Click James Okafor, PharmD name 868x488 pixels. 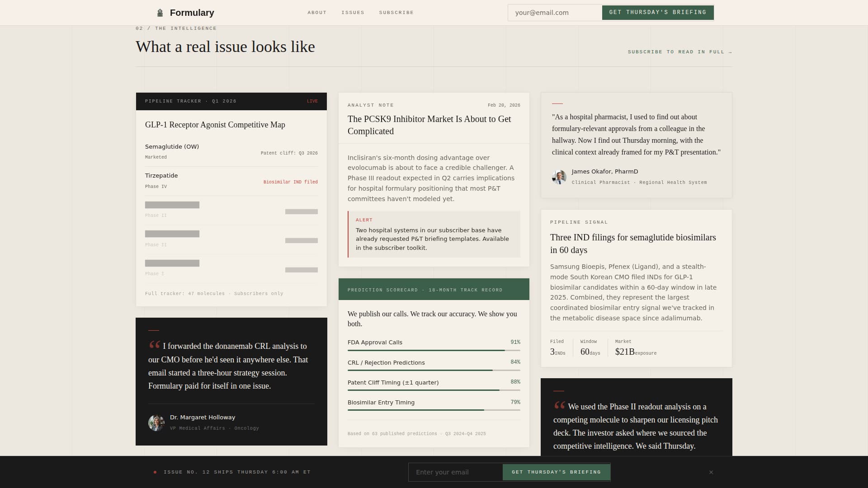[605, 172]
